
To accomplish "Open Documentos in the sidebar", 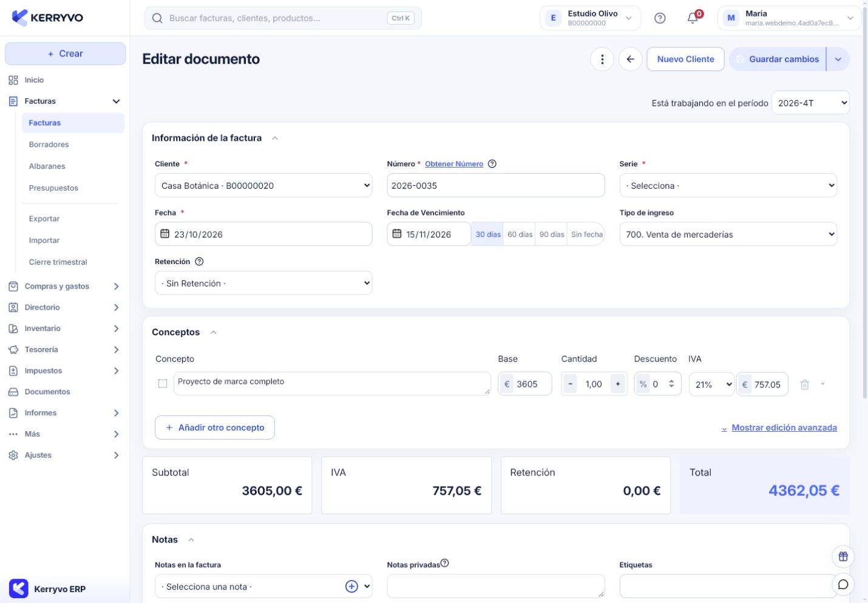I will [x=64, y=392].
